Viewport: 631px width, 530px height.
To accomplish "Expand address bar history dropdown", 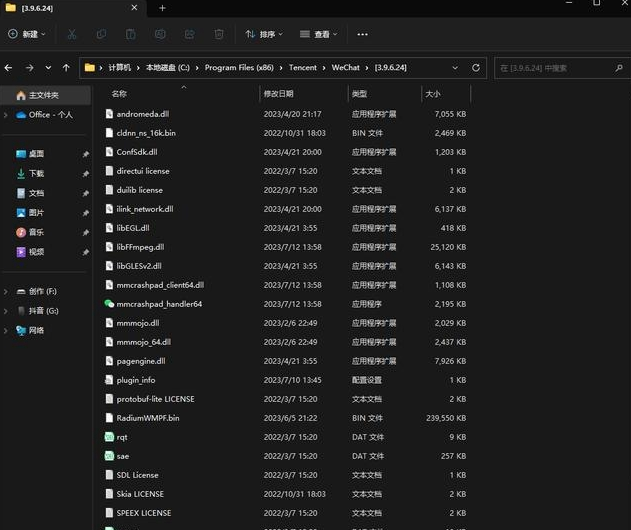I will [x=455, y=68].
